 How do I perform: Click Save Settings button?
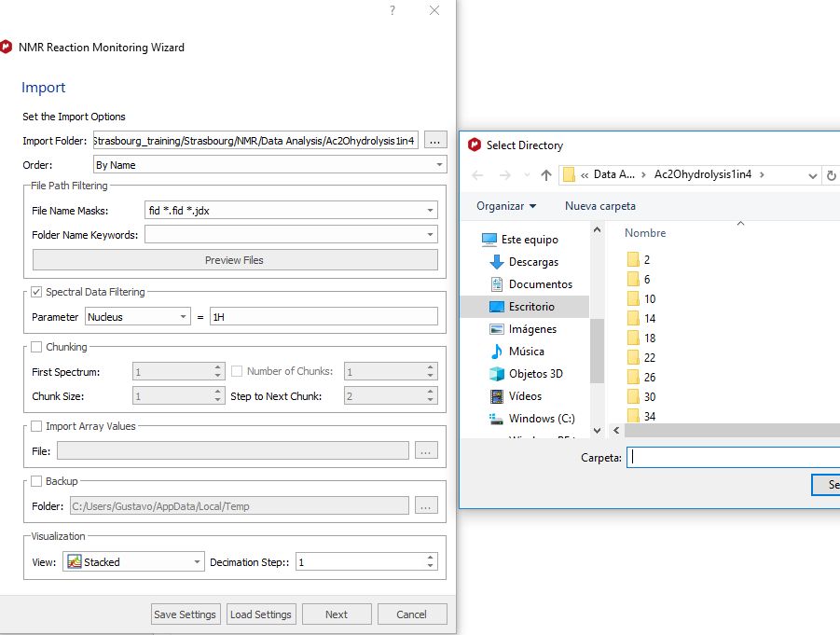[185, 614]
